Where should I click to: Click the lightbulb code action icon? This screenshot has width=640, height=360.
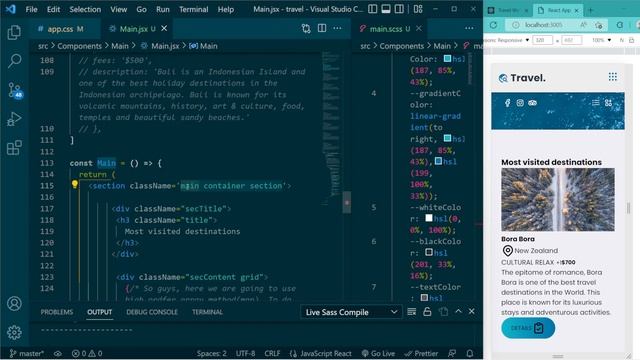click(75, 184)
